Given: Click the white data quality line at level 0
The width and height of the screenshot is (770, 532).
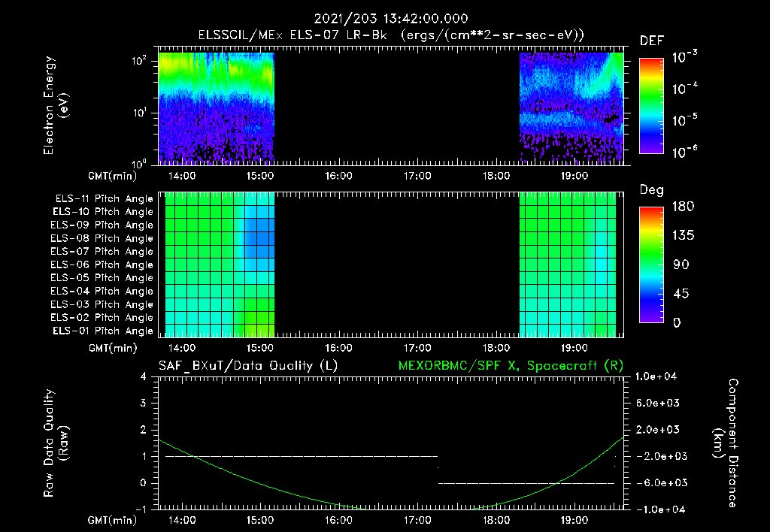Looking at the screenshot, I should point(526,483).
